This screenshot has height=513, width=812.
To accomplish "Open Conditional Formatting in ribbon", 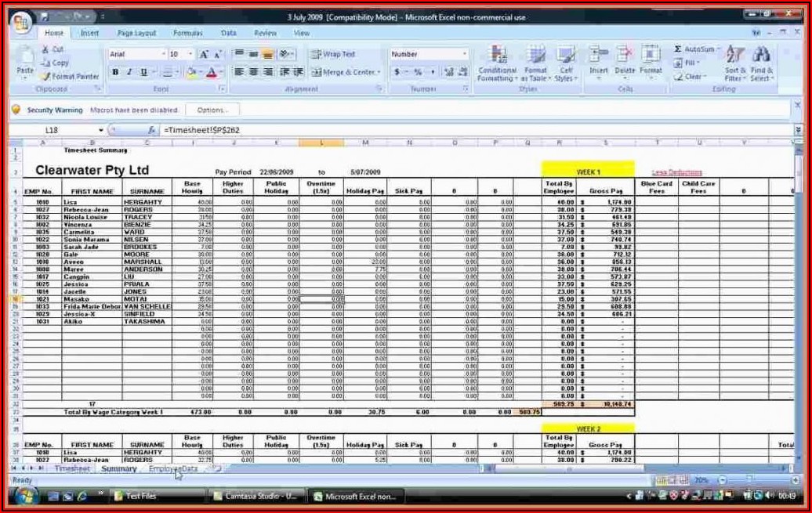I will 497,64.
